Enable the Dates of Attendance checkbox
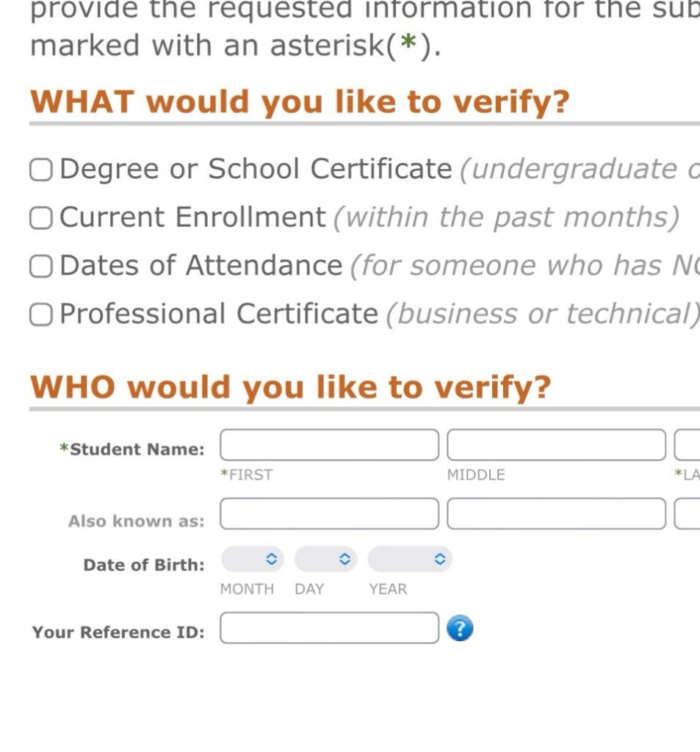 point(41,266)
